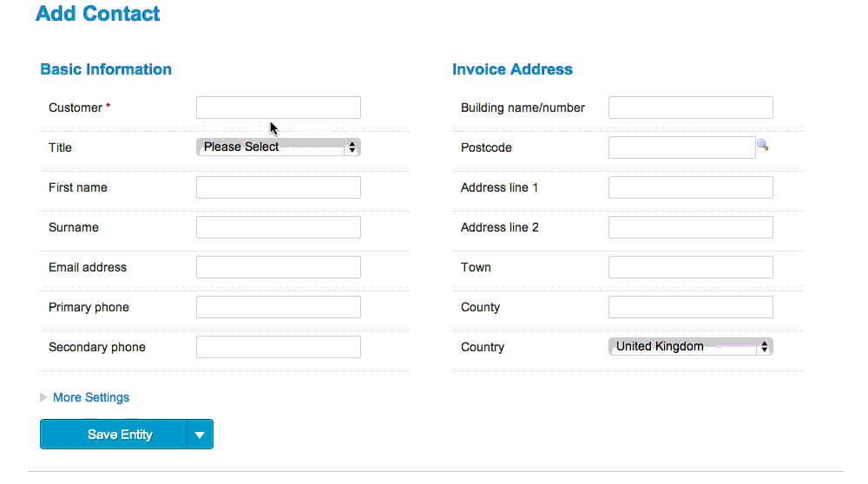The height and width of the screenshot is (484, 868).
Task: Open the Country United Kingdom dropdown
Action: point(691,347)
